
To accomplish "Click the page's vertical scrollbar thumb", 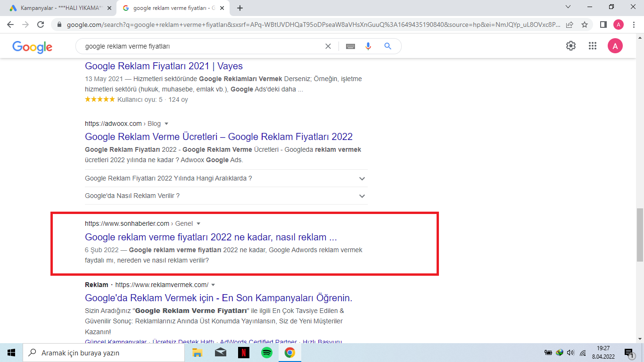I will pos(640,234).
